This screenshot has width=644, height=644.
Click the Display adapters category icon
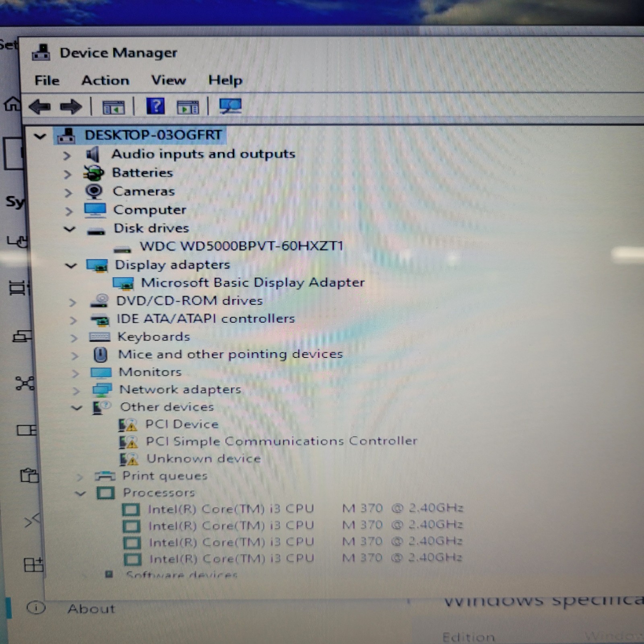97,265
